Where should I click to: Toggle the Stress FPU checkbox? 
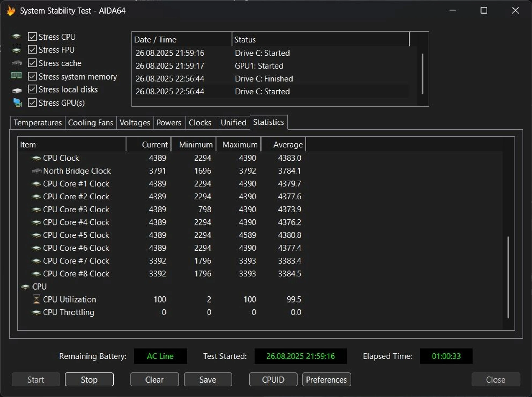pos(32,50)
